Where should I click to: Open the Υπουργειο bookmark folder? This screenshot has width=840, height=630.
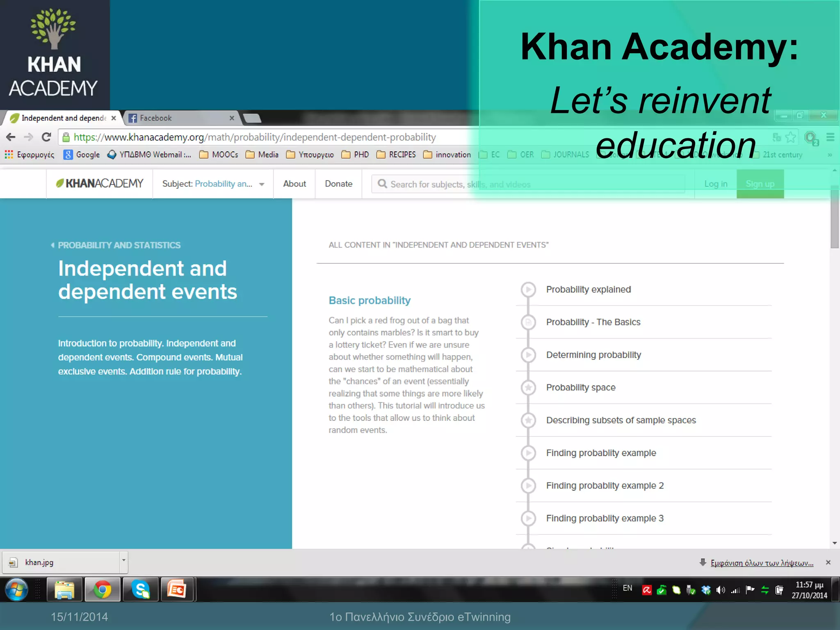pyautogui.click(x=310, y=155)
